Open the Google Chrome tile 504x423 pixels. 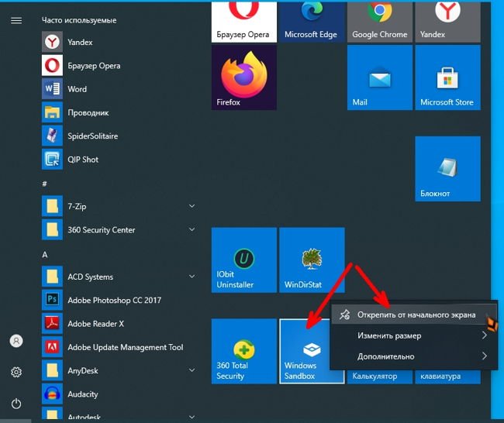coord(380,22)
